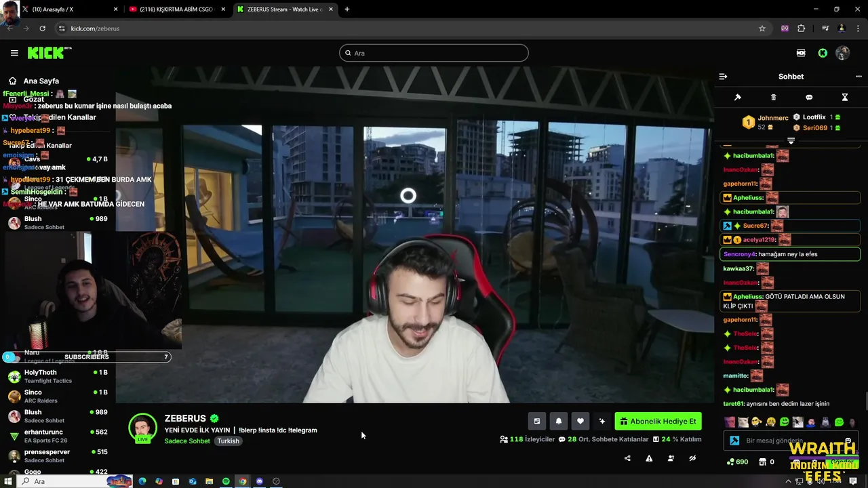The width and height of the screenshot is (868, 488).
Task: Toggle the hide stream eye-slash icon
Action: coord(692,458)
